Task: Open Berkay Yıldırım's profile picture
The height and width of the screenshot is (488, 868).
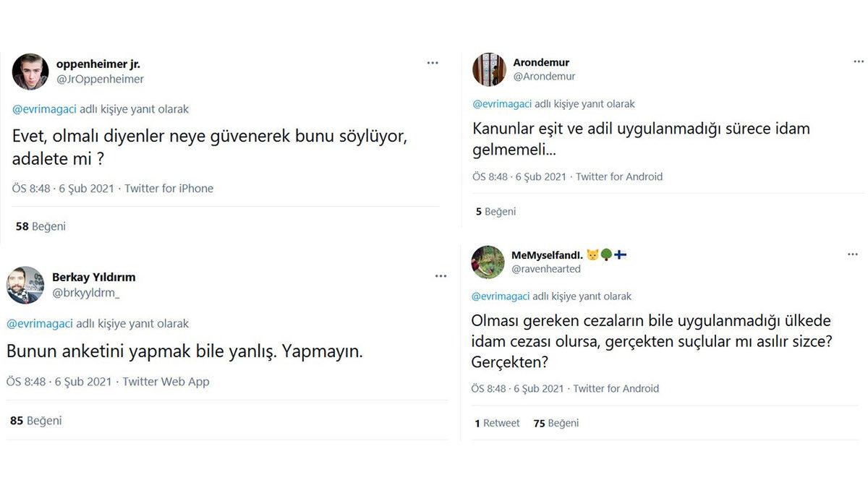Action: point(25,285)
